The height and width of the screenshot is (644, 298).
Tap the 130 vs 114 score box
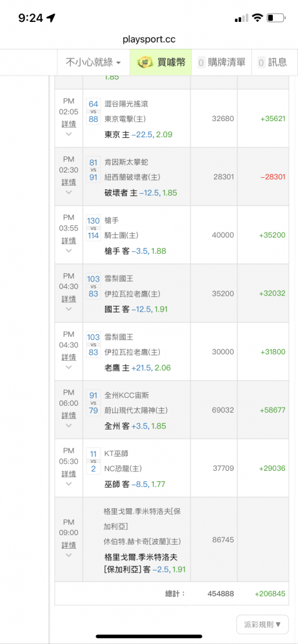pos(94,228)
